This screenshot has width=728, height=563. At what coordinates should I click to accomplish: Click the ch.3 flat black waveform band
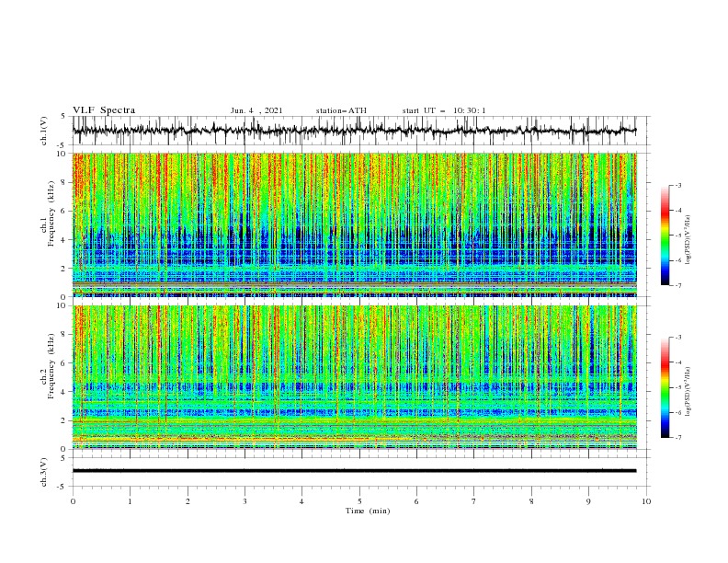click(x=354, y=471)
